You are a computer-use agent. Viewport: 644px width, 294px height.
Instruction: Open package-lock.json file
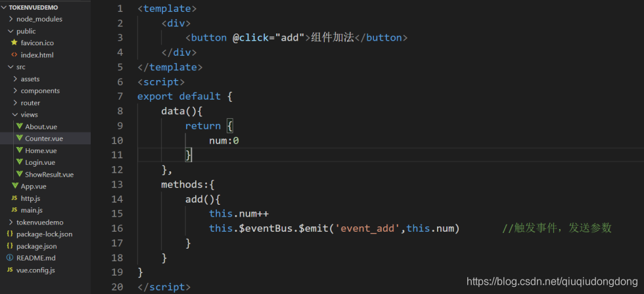coord(45,234)
